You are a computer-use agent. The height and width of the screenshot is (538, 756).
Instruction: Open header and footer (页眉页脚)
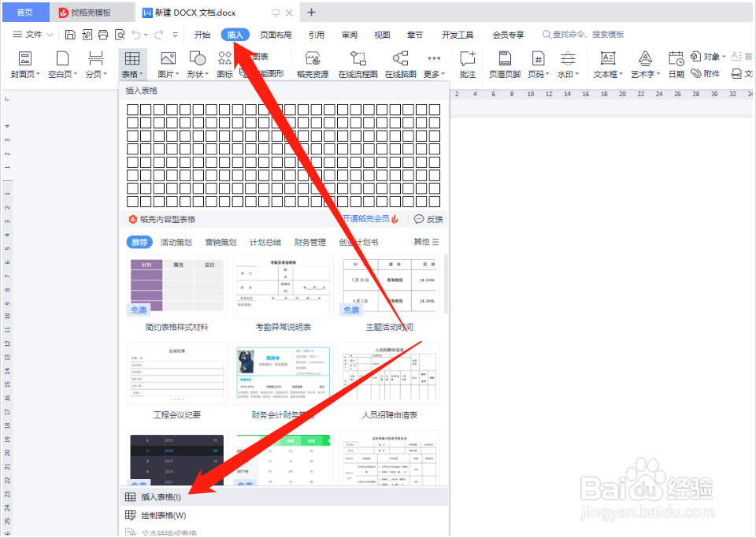click(505, 64)
